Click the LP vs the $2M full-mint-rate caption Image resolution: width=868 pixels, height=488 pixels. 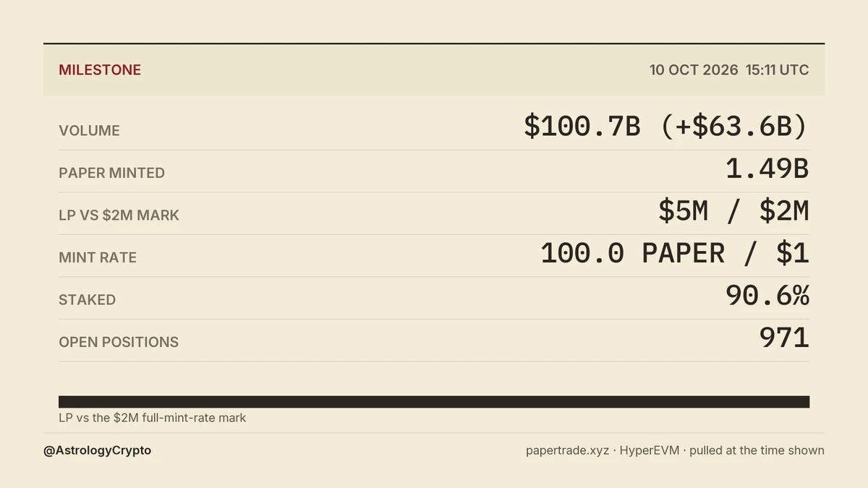click(x=153, y=418)
